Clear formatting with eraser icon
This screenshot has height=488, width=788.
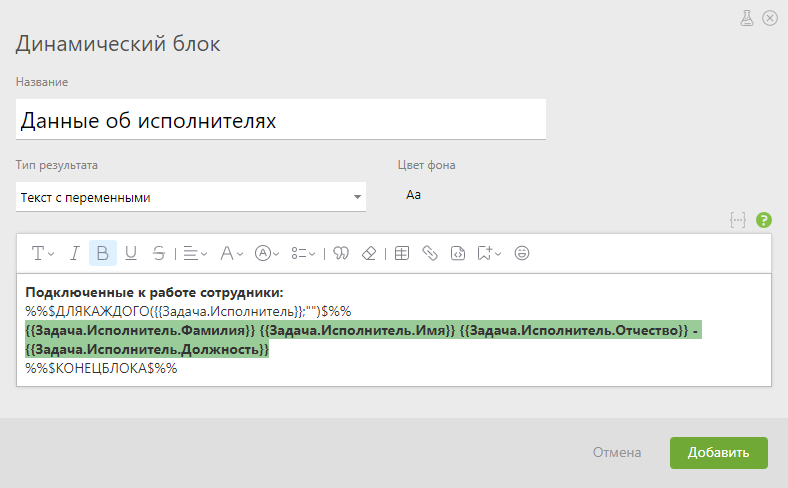[x=369, y=253]
